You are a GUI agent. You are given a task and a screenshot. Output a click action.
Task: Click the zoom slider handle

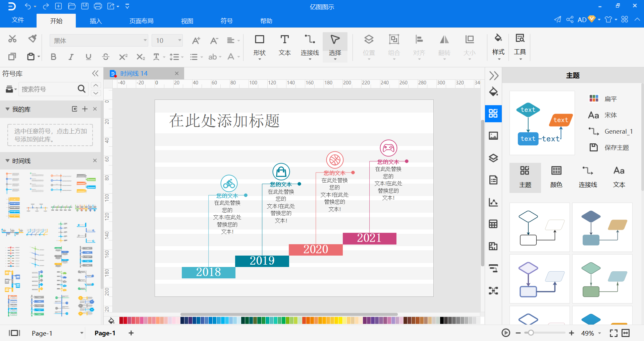point(531,333)
